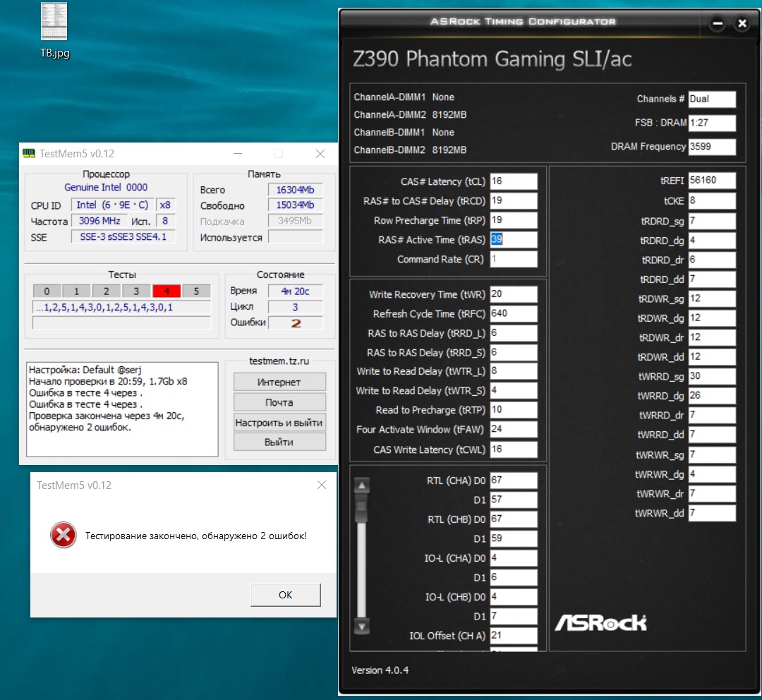Click the Ошибки error count value
This screenshot has width=762, height=700.
296,322
